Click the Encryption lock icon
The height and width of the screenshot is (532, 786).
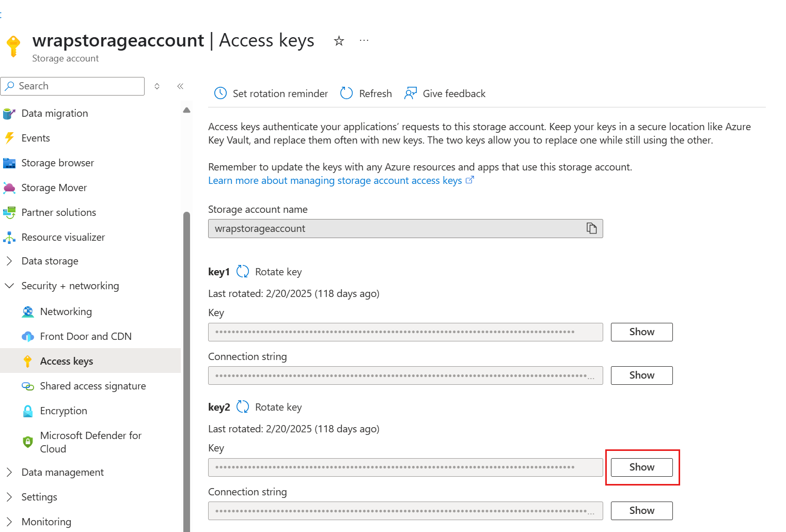point(28,411)
